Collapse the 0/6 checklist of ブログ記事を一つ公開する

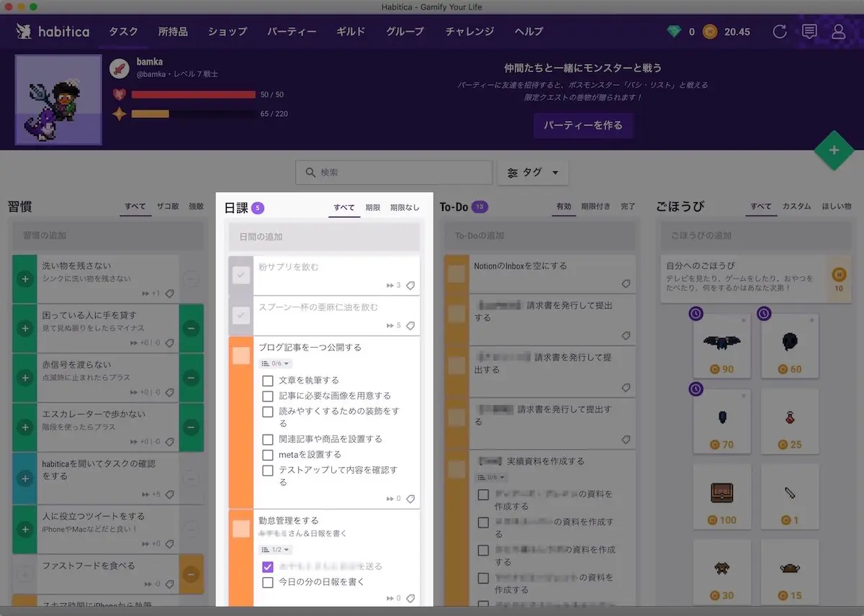pyautogui.click(x=275, y=363)
